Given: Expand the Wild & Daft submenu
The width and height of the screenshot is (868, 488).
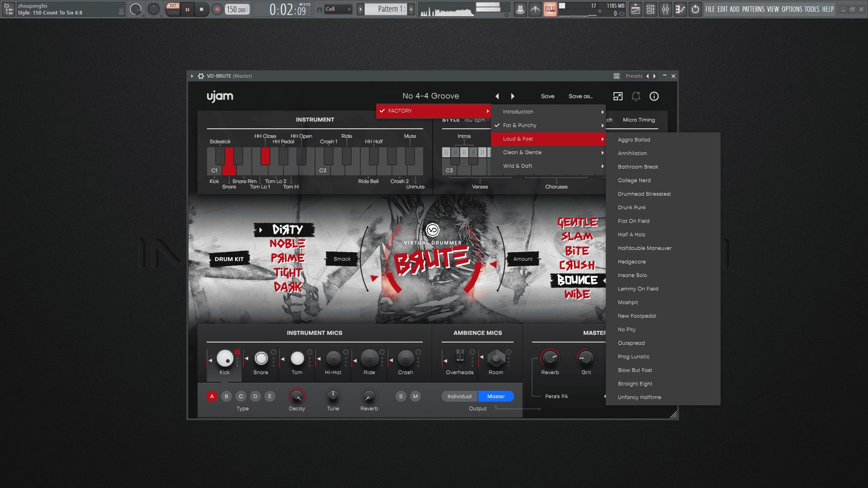Looking at the screenshot, I should pyautogui.click(x=548, y=166).
